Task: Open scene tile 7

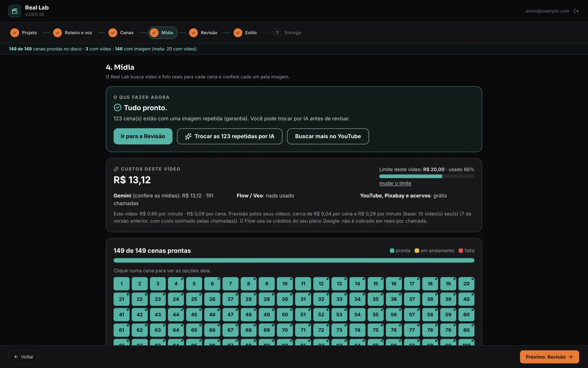Action: tap(230, 284)
